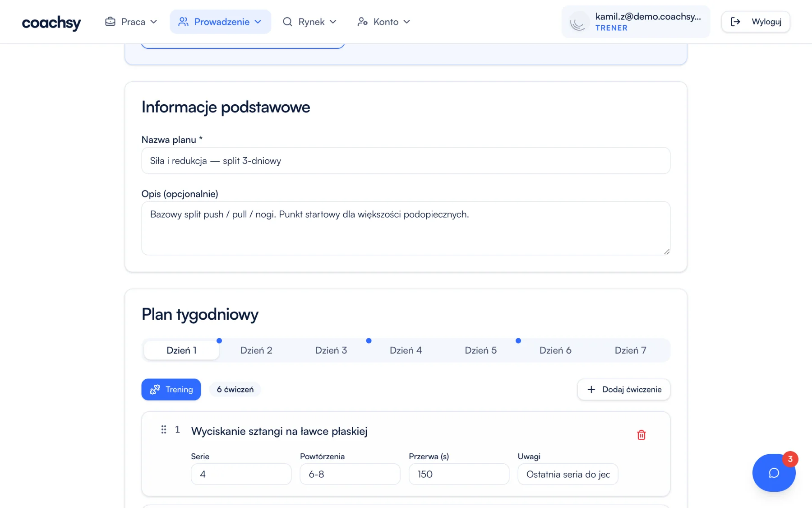
Task: Click the plus icon in Dodaj ćwiczenie
Action: pyautogui.click(x=591, y=389)
